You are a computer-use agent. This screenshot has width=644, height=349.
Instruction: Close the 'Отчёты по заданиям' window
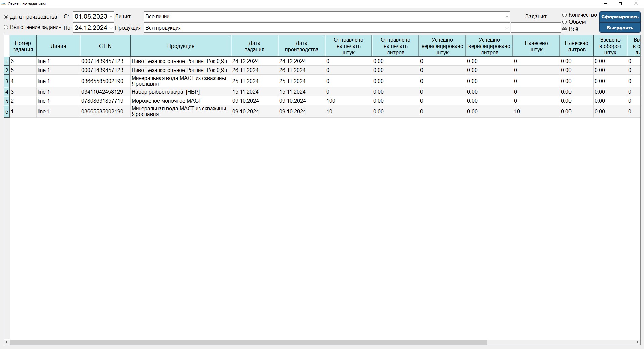636,4
